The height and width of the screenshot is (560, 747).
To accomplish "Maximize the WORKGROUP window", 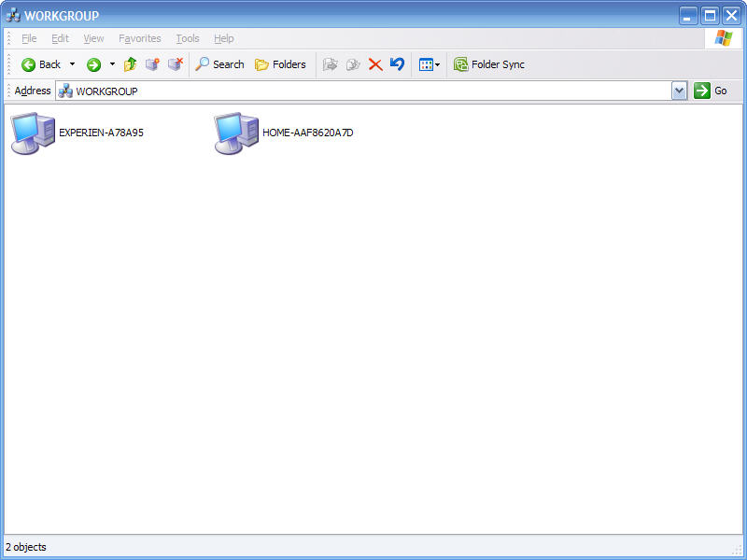I will click(710, 16).
